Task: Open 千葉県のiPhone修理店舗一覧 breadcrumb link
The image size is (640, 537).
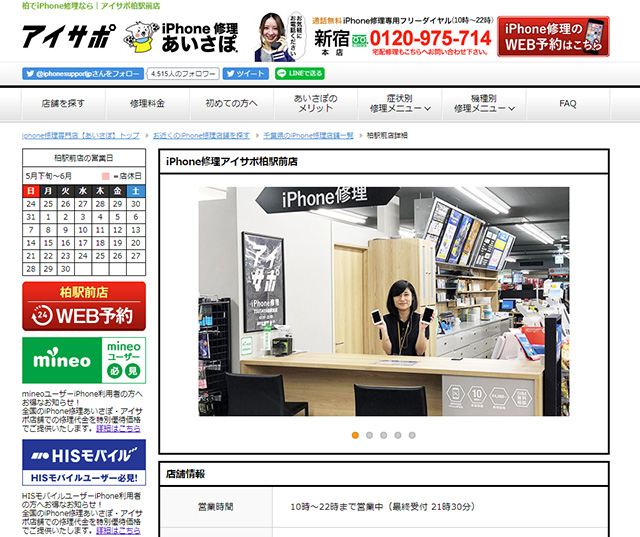Action: tap(308, 135)
